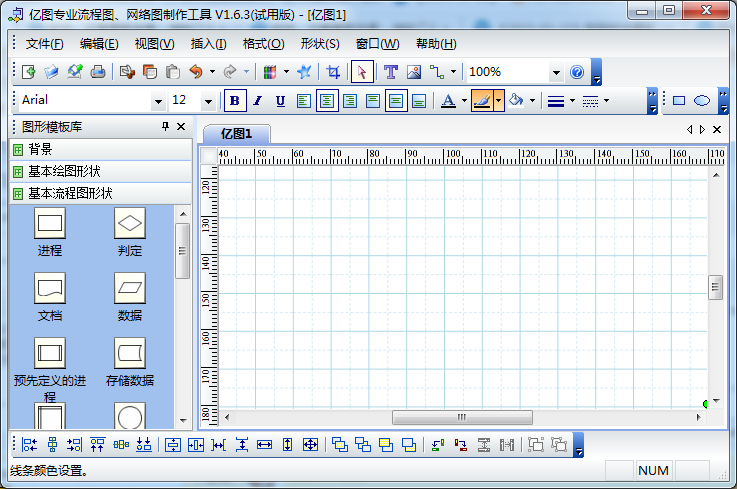
Task: Click the print icon in toolbar
Action: tap(98, 72)
